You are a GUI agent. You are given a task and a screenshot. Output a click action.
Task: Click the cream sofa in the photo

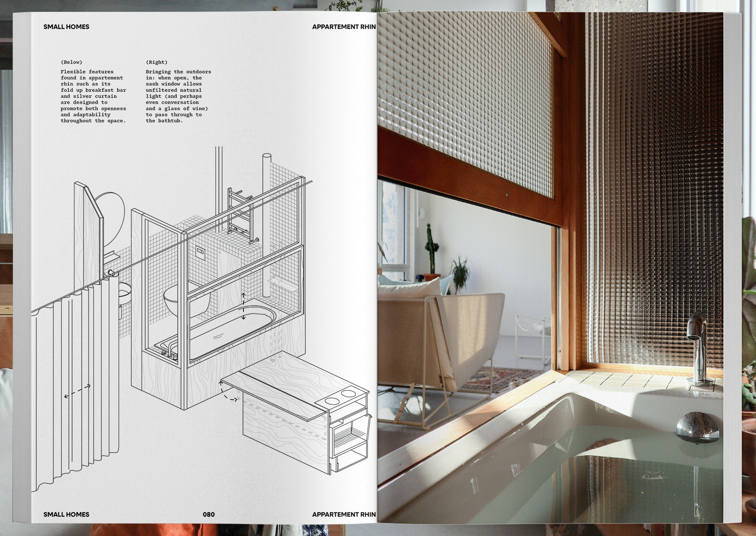[441, 340]
